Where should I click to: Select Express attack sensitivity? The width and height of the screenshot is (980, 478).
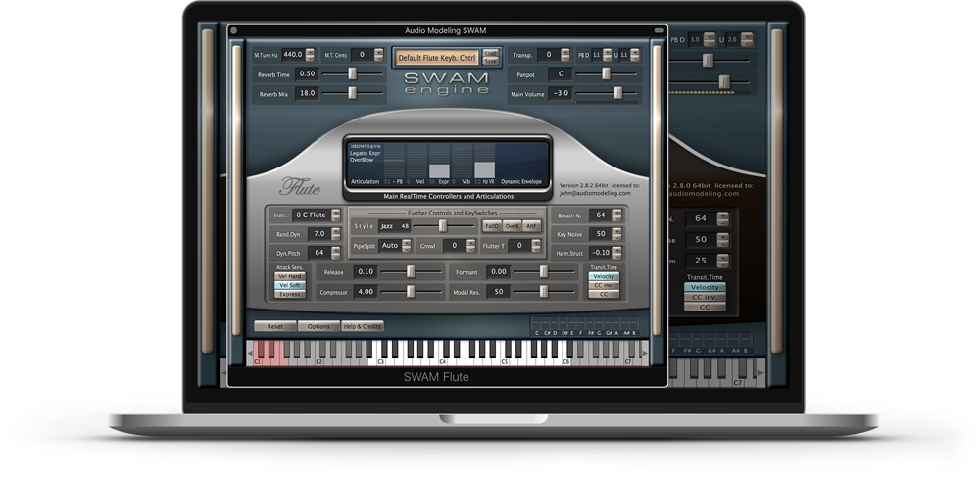pos(290,294)
